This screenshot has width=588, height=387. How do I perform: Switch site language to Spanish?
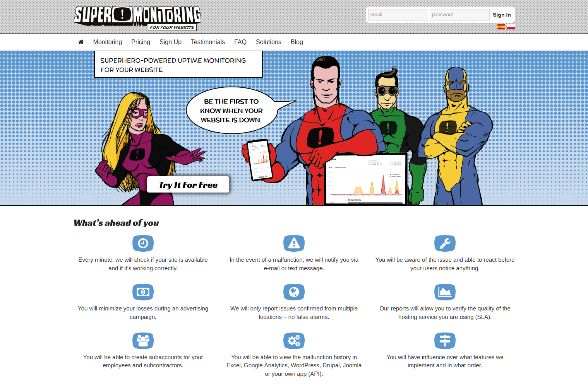tap(501, 27)
